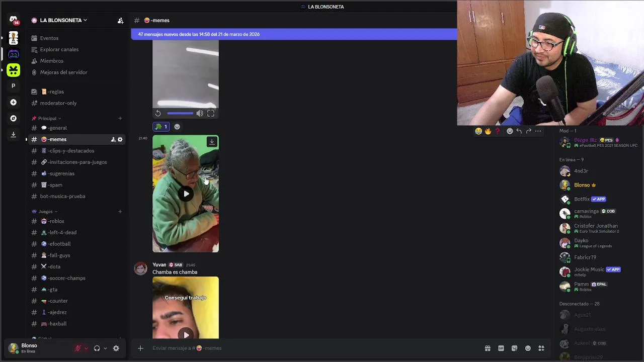Create channel in Juegos category
Screen dimensions: 644x362
120,212
